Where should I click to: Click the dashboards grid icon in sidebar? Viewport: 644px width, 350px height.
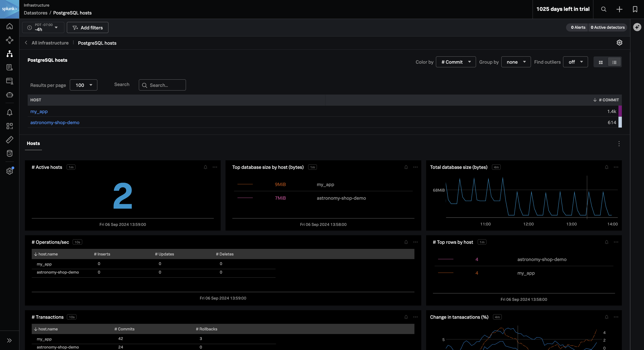pos(10,126)
